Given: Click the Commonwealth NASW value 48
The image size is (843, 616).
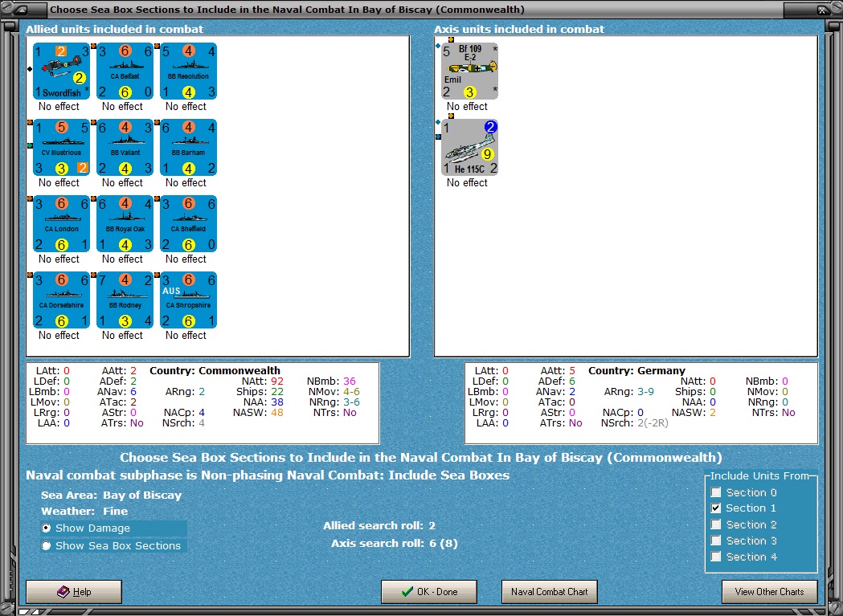Looking at the screenshot, I should point(277,413).
